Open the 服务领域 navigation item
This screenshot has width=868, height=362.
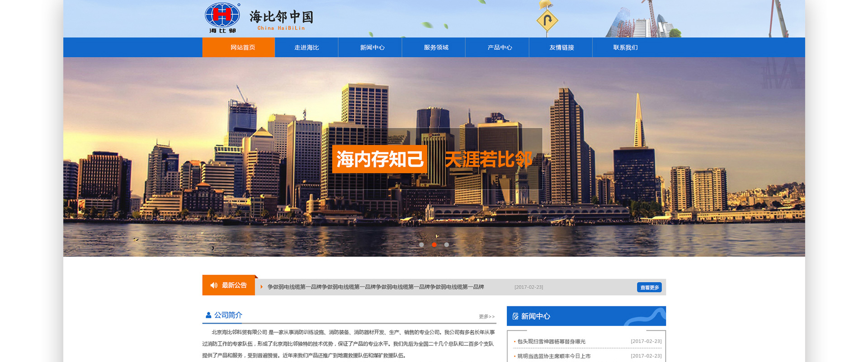(436, 48)
